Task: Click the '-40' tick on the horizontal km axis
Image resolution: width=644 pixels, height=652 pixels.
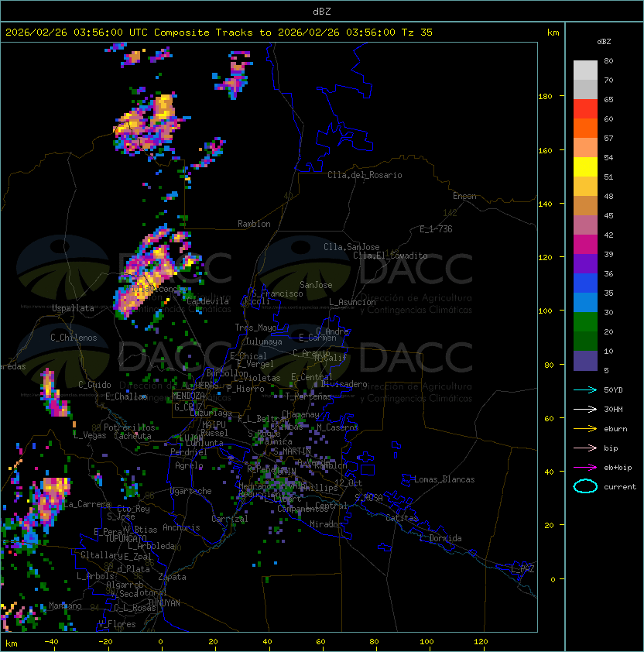Action: [51, 642]
